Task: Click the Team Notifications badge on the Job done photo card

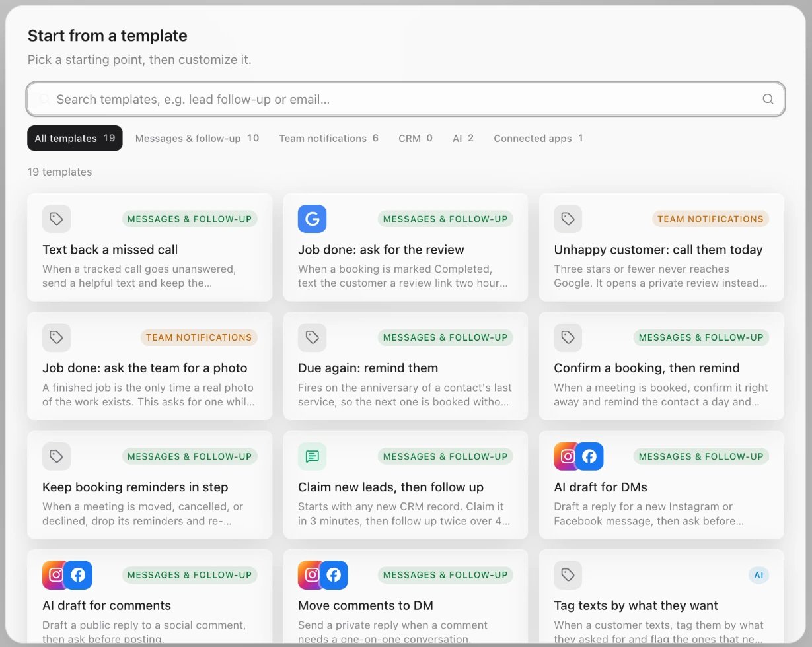Action: [199, 337]
